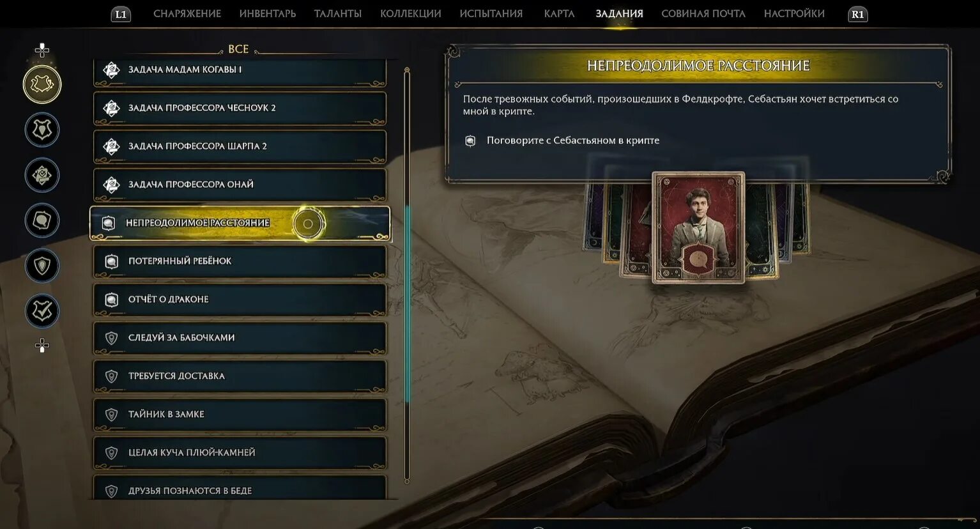Select the main quests shield filter icon
Screen dimensions: 980x529
point(42,130)
